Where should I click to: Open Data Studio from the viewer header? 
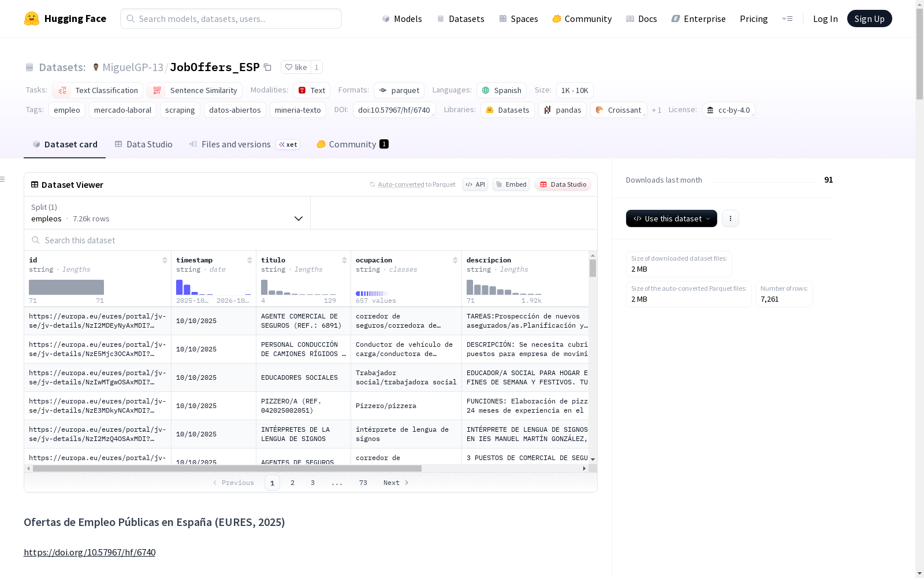pos(562,184)
